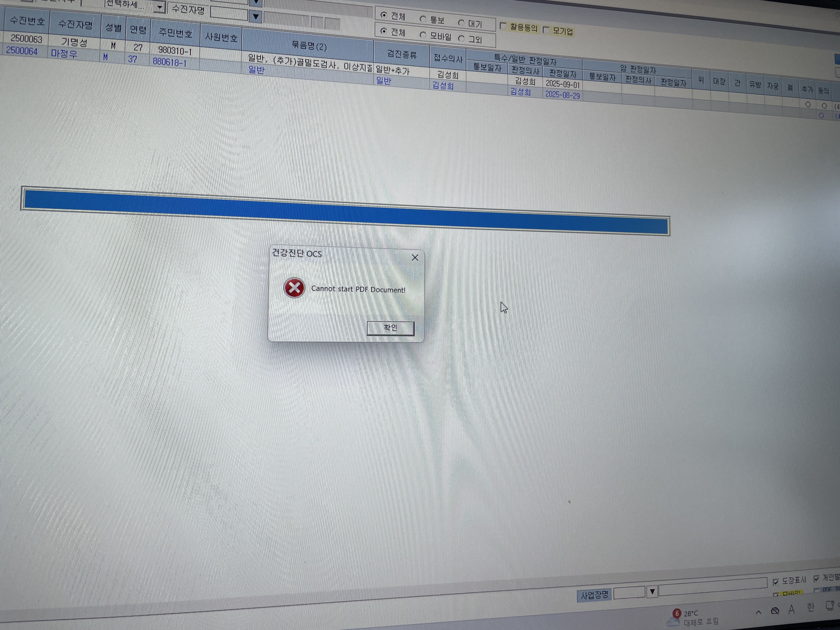Click the red error icon in dialog

(294, 288)
